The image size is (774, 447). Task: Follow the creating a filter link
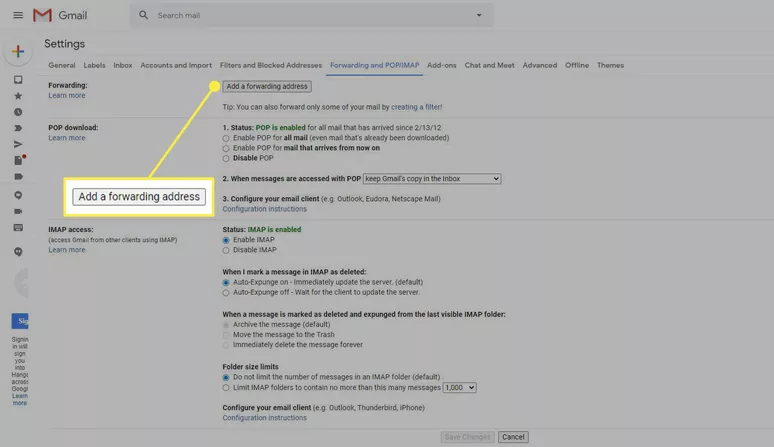[x=417, y=107]
